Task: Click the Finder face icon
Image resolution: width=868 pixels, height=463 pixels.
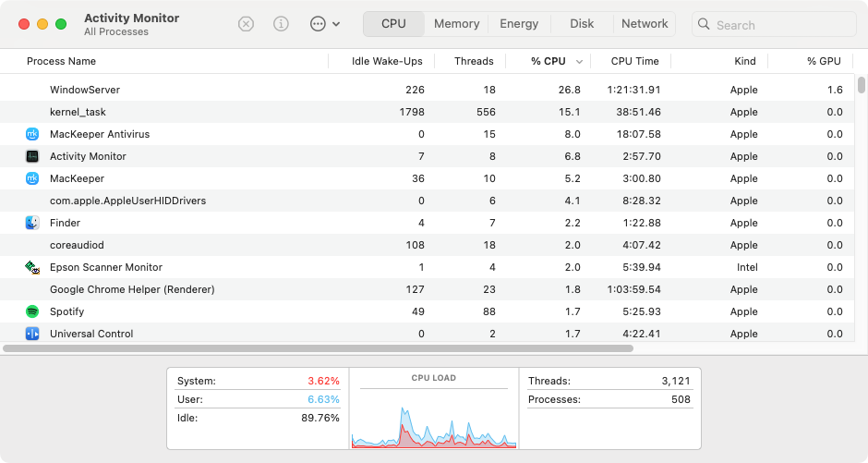Action: (x=32, y=223)
